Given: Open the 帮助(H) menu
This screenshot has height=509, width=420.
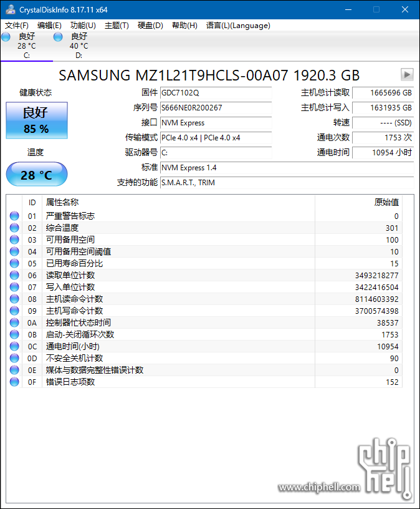Looking at the screenshot, I should click(x=184, y=26).
